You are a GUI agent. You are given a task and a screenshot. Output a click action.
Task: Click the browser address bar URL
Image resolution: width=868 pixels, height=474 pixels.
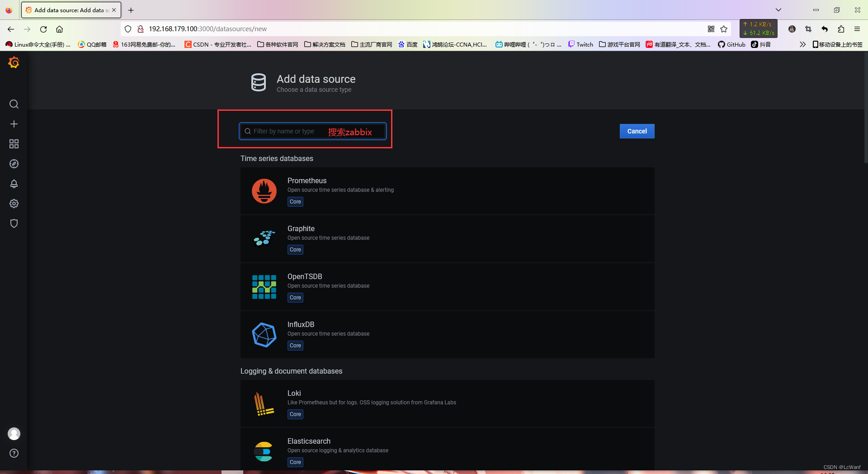coord(208,29)
